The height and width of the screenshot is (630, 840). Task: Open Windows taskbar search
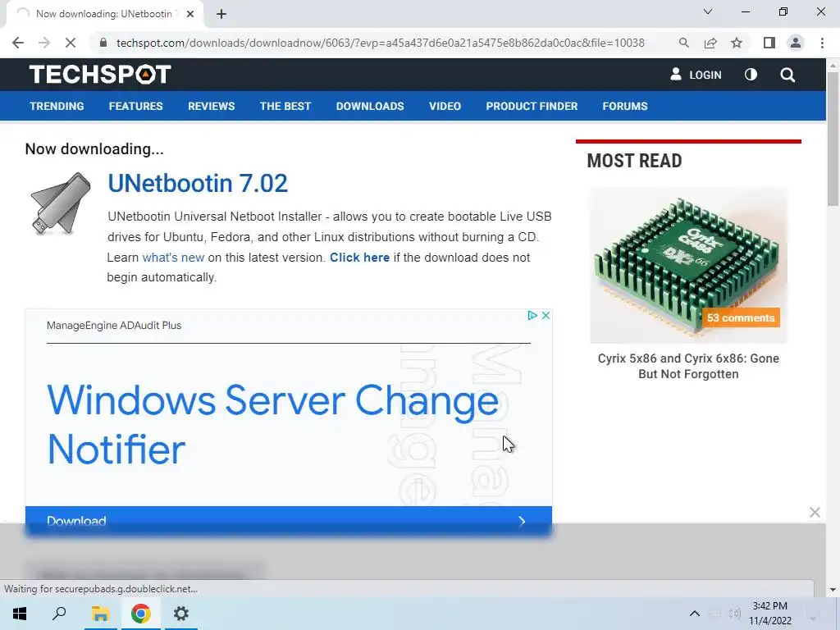pos(59,614)
